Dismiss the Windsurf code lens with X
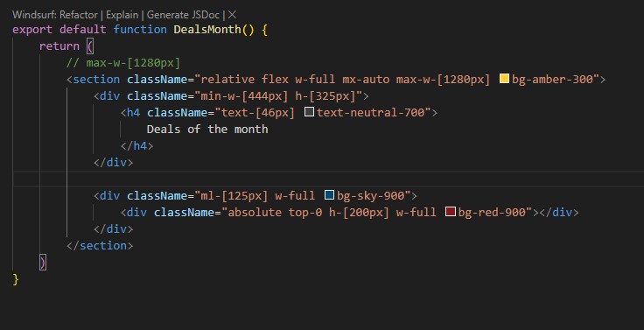Screen dimensions: 644x330 pyautogui.click(x=232, y=15)
